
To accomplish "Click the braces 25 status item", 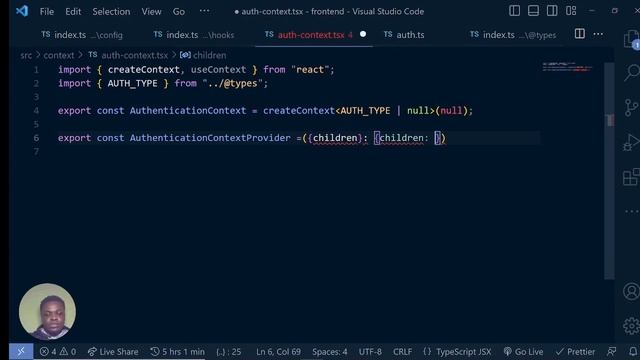I will [x=229, y=352].
